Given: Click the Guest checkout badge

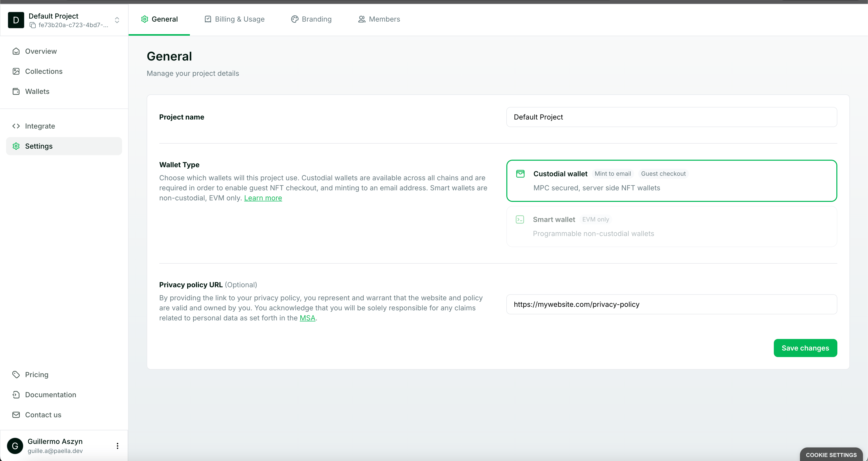Looking at the screenshot, I should coord(663,174).
